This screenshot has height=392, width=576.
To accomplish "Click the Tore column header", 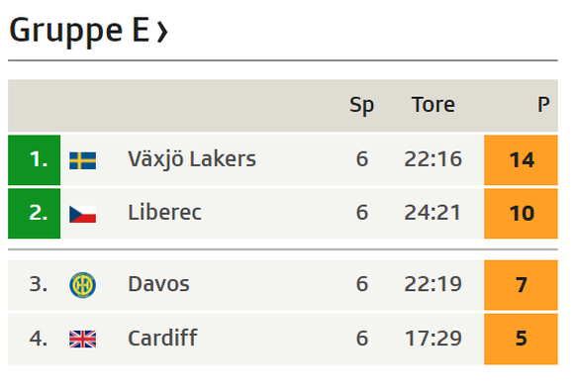I will point(433,105).
